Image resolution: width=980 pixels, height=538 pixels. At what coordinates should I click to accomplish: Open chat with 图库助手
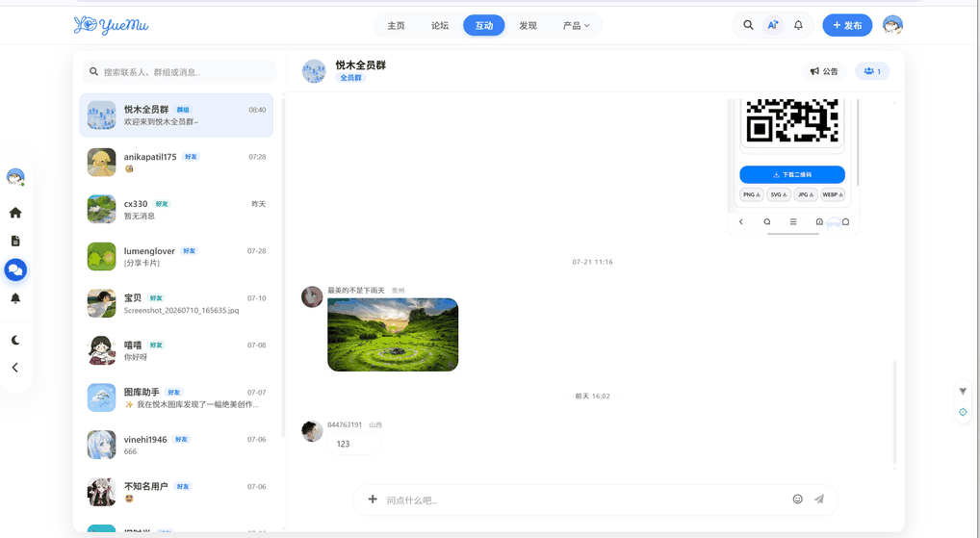tap(176, 397)
